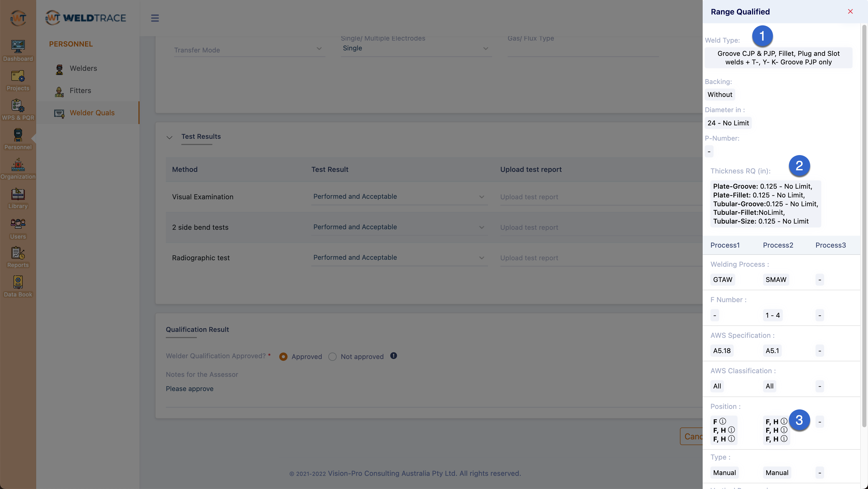This screenshot has height=489, width=868.
Task: Click the Plate-Groove thickness value box
Action: (x=765, y=204)
